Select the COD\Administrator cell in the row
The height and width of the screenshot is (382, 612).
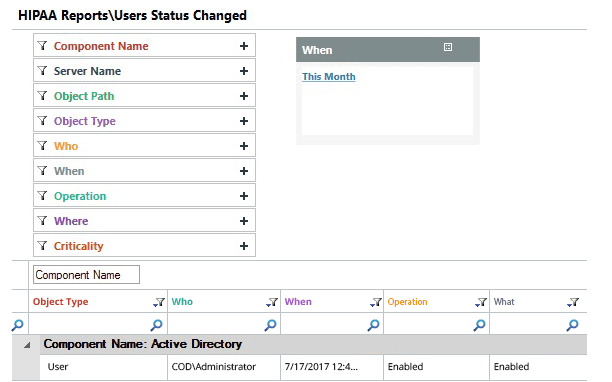click(224, 367)
